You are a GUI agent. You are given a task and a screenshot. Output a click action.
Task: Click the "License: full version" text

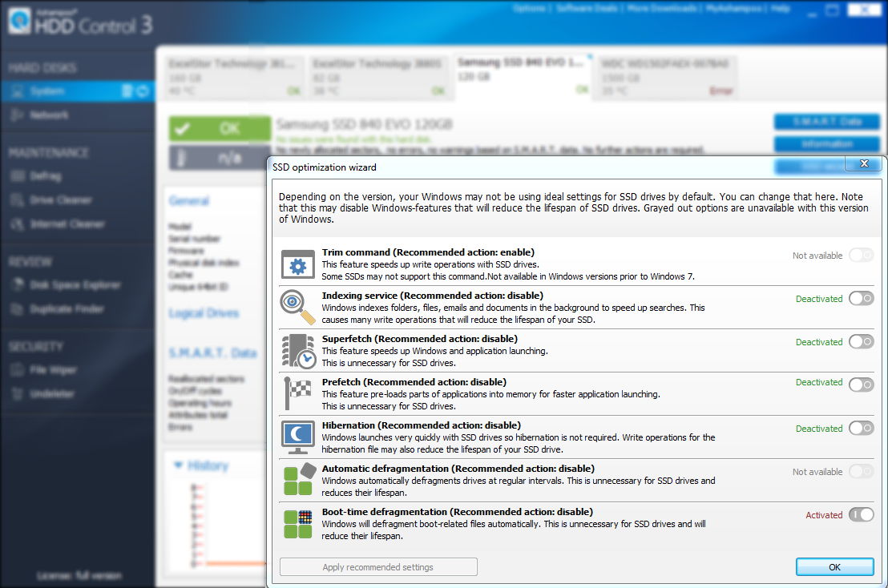(79, 575)
